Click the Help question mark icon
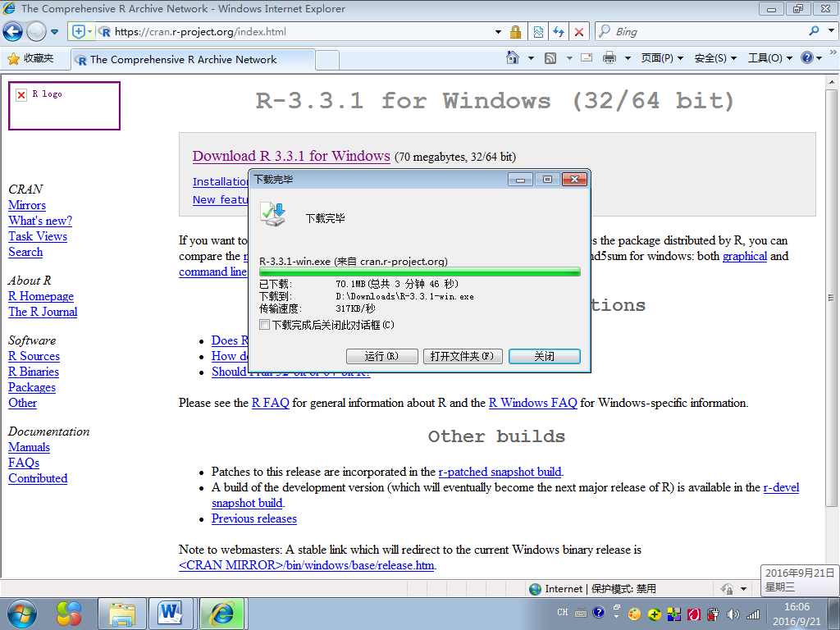The image size is (840, 630). tap(807, 58)
